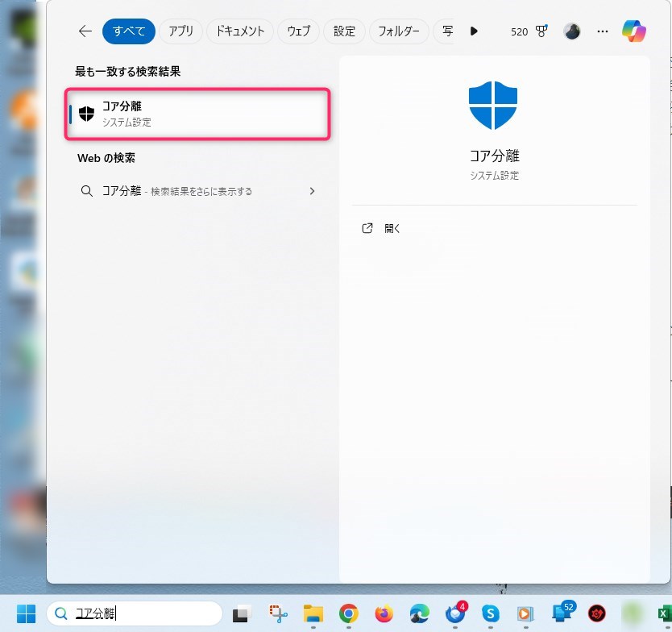Screen dimensions: 672x632
Task: Open the Windows Start button
Action: tap(26, 614)
